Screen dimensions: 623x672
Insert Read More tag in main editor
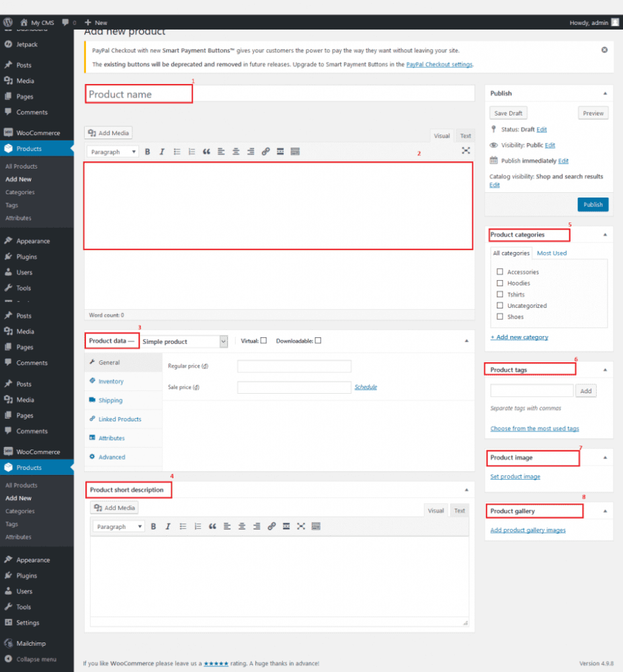[x=280, y=152]
